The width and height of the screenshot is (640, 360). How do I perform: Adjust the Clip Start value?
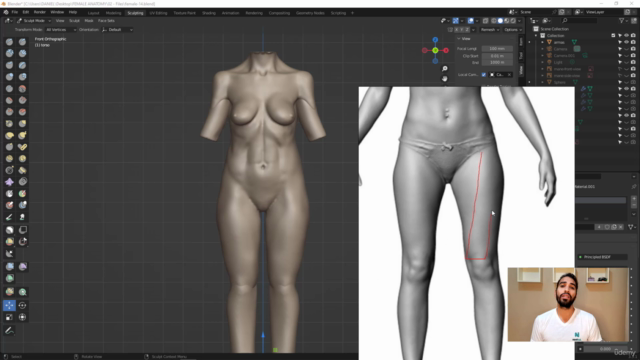497,56
